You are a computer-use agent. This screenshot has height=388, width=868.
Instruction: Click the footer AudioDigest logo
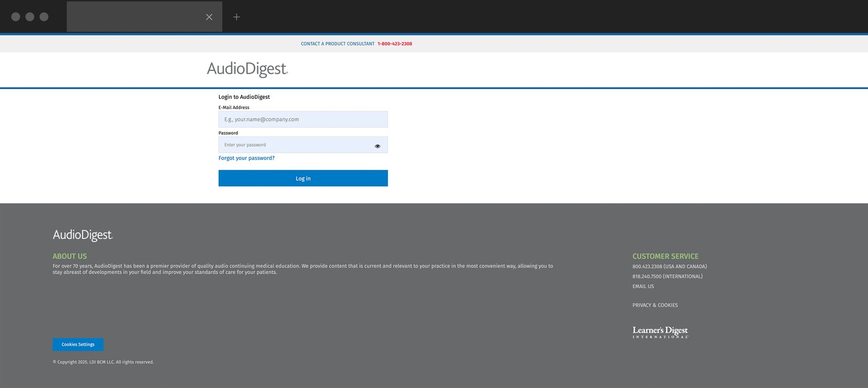click(82, 235)
